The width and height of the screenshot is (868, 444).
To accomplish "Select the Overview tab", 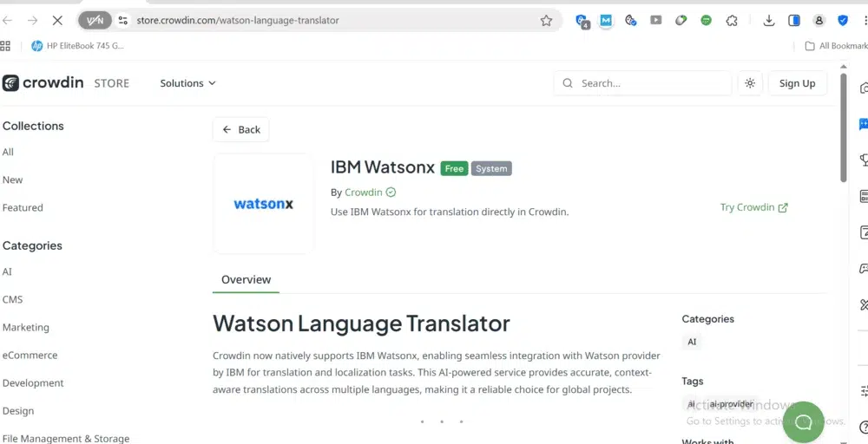I will (x=246, y=280).
